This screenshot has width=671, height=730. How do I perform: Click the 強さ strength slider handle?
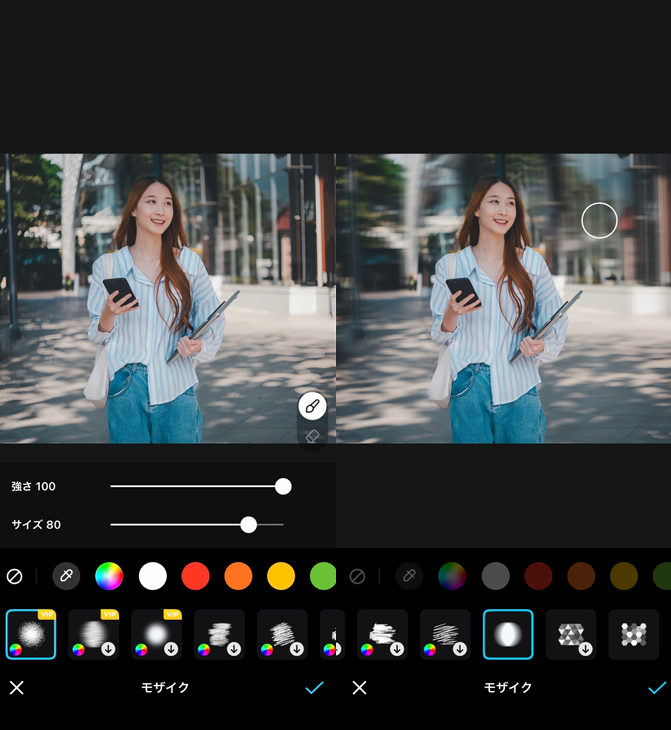click(x=283, y=486)
